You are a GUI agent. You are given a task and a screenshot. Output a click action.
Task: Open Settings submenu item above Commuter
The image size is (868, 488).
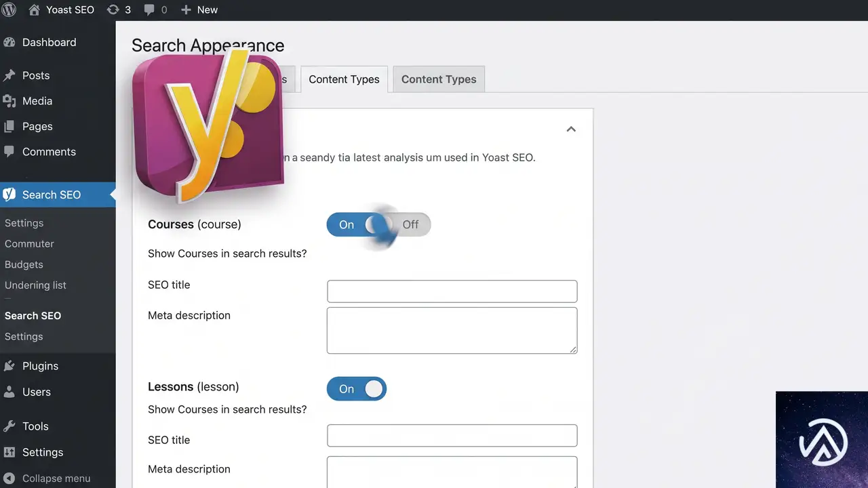tap(24, 223)
